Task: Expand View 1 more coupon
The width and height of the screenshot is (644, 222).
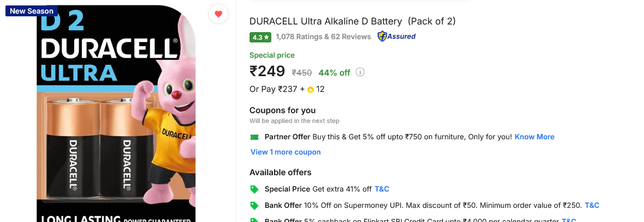Action: click(x=285, y=152)
